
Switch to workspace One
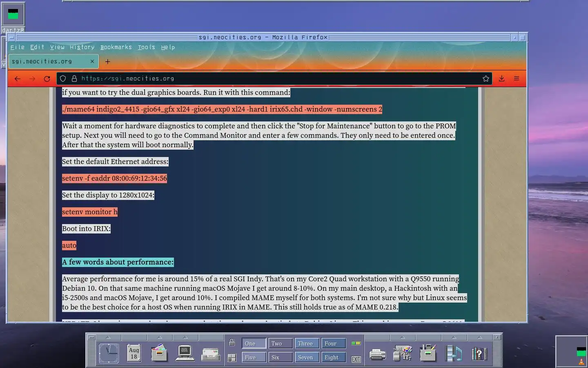tap(254, 343)
